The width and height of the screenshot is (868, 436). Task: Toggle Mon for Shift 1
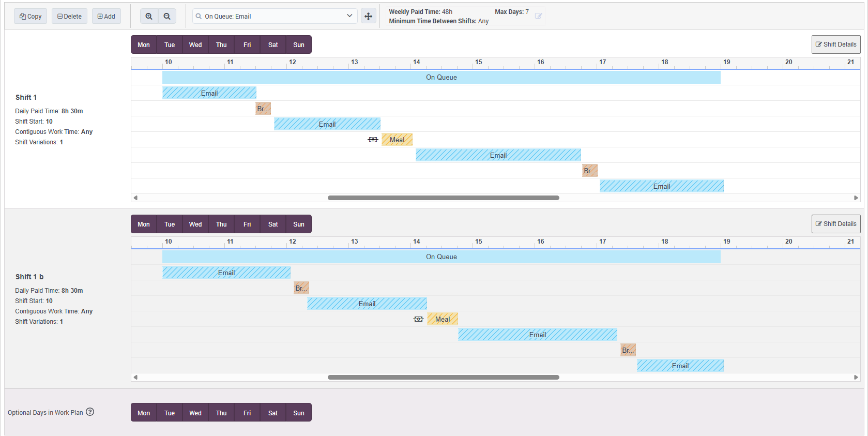144,44
